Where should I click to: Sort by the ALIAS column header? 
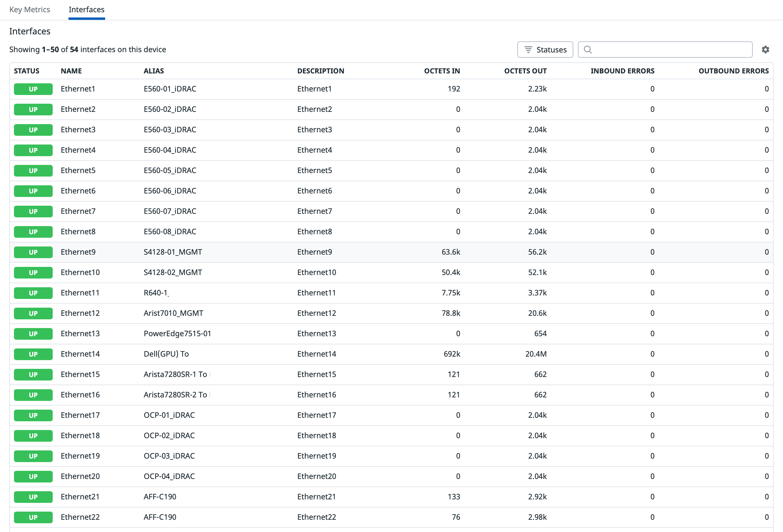pyautogui.click(x=154, y=71)
